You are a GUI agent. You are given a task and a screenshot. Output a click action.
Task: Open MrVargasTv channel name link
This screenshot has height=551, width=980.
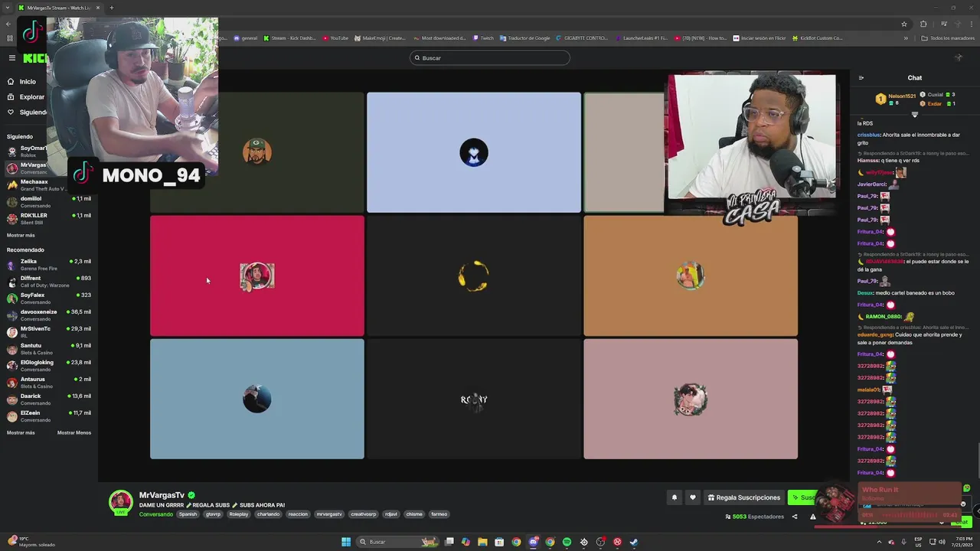tap(162, 495)
